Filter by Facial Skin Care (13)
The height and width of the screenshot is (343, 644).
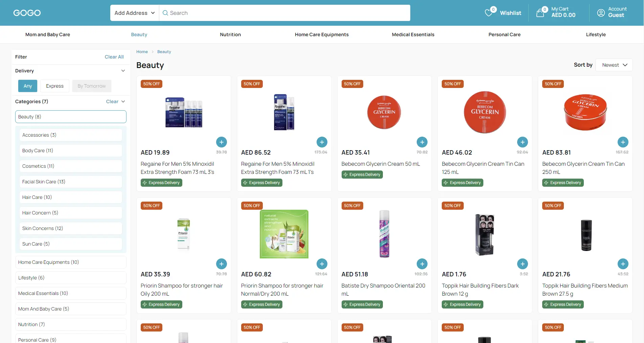pyautogui.click(x=71, y=182)
